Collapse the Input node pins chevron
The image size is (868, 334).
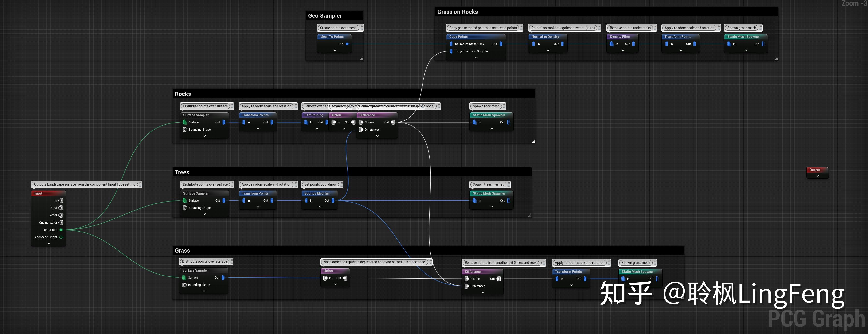pos(49,244)
